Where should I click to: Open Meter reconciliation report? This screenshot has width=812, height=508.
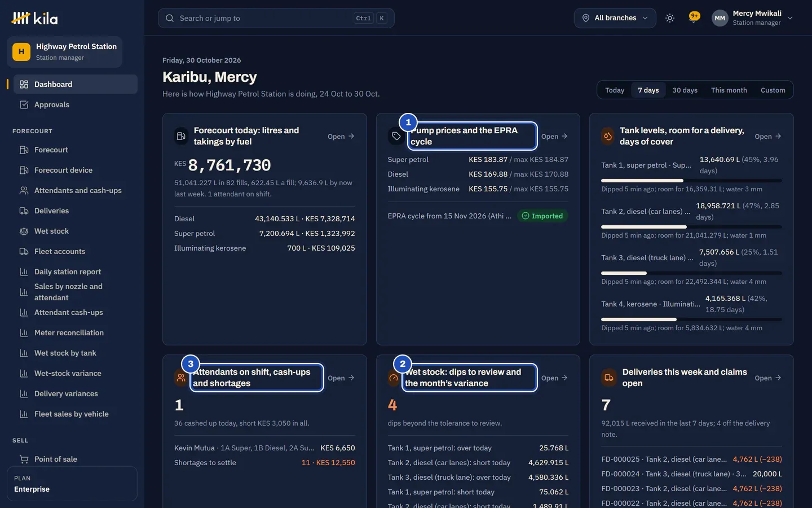pos(76,332)
